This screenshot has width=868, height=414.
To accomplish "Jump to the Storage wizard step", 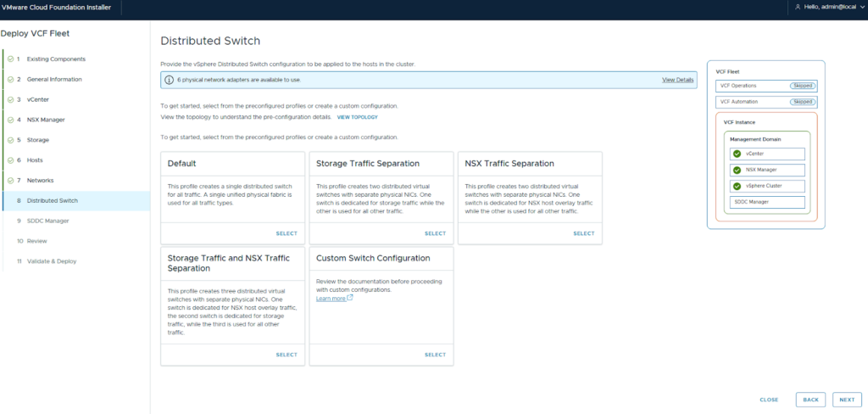I will pos(37,140).
